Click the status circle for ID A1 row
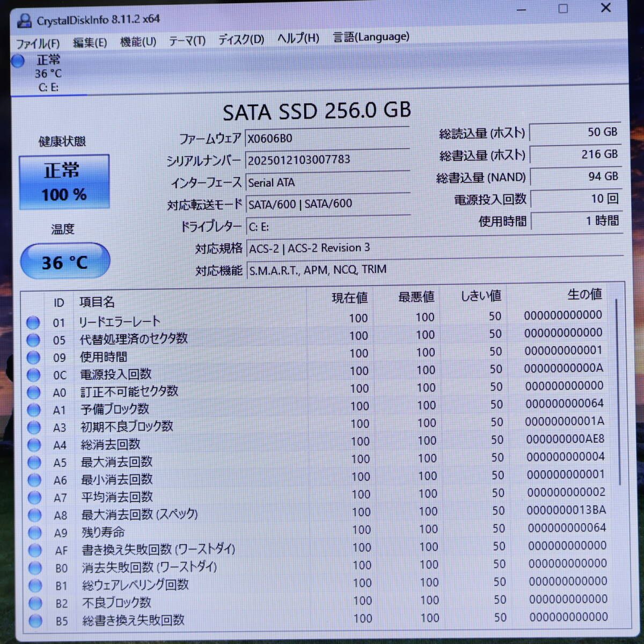This screenshot has width=644, height=644. [x=34, y=410]
